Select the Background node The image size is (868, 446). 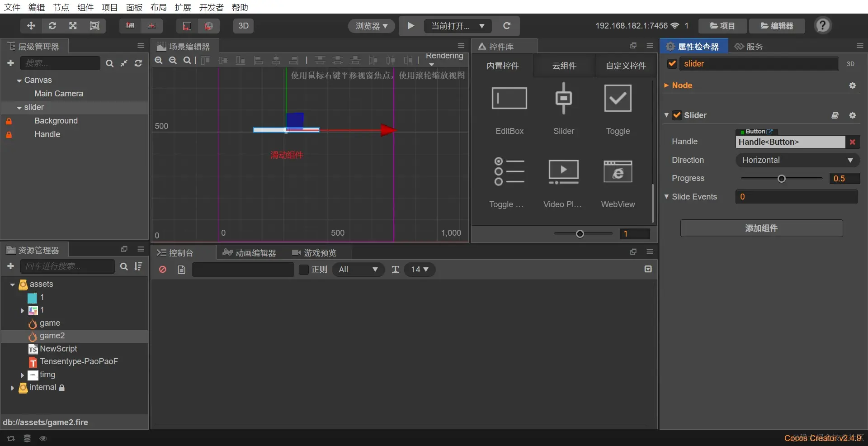pos(56,121)
